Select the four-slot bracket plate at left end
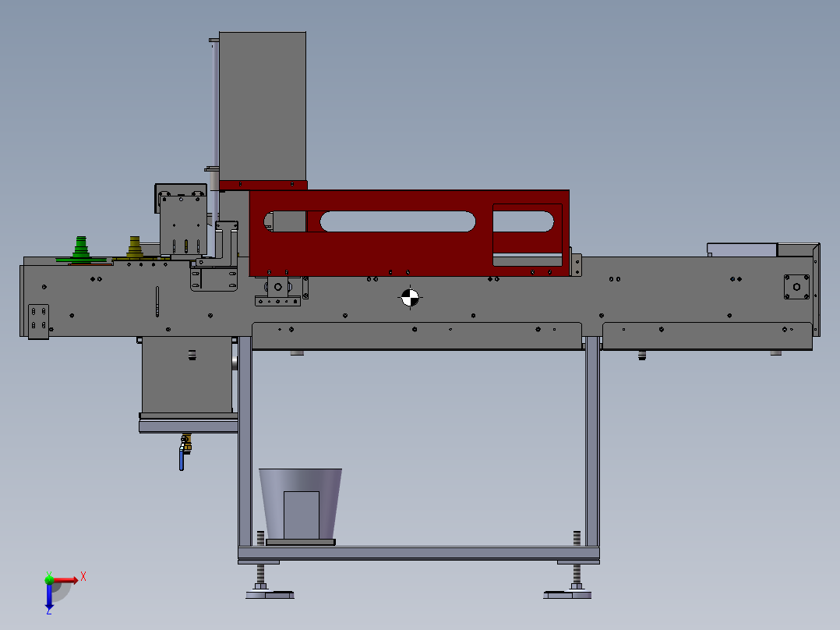840x630 pixels. [39, 322]
